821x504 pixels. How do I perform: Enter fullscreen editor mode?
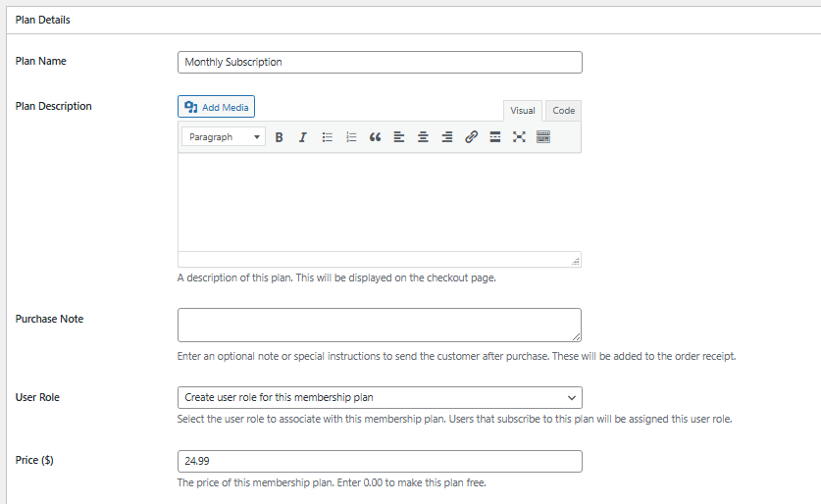point(519,137)
